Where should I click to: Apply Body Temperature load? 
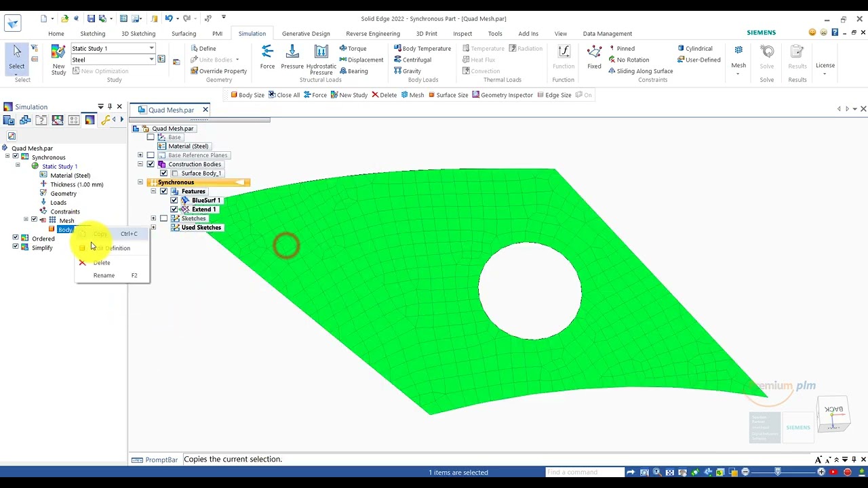422,49
